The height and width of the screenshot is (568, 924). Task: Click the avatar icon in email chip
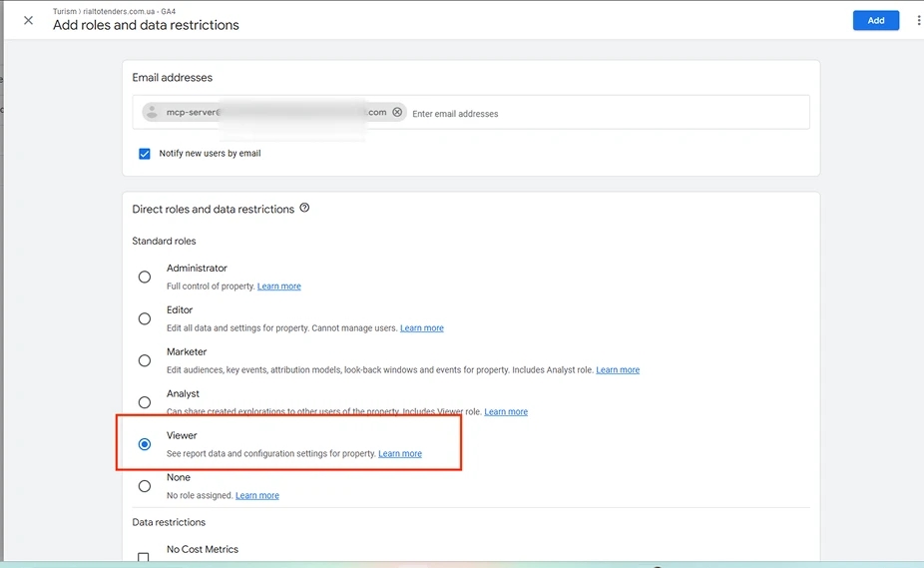[152, 112]
